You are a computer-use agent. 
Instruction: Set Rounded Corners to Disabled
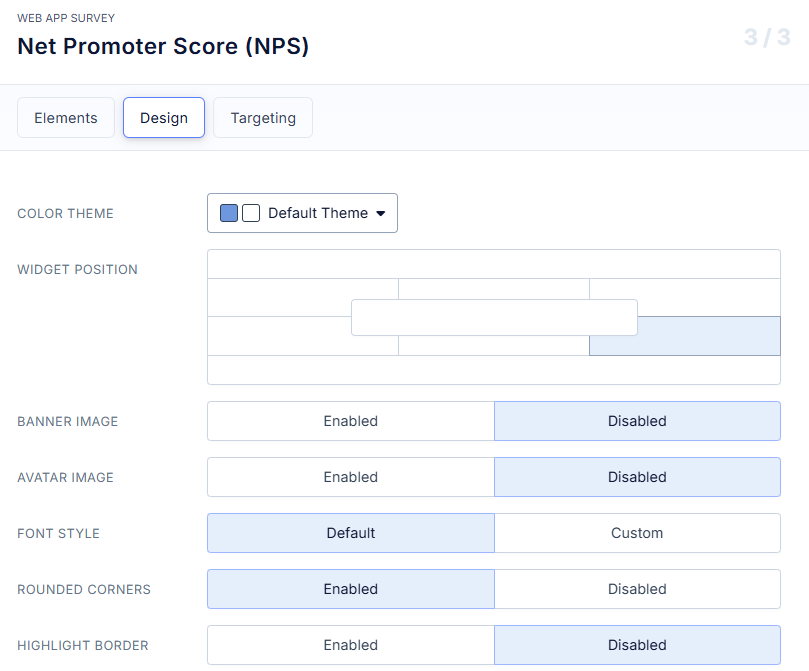pyautogui.click(x=637, y=589)
